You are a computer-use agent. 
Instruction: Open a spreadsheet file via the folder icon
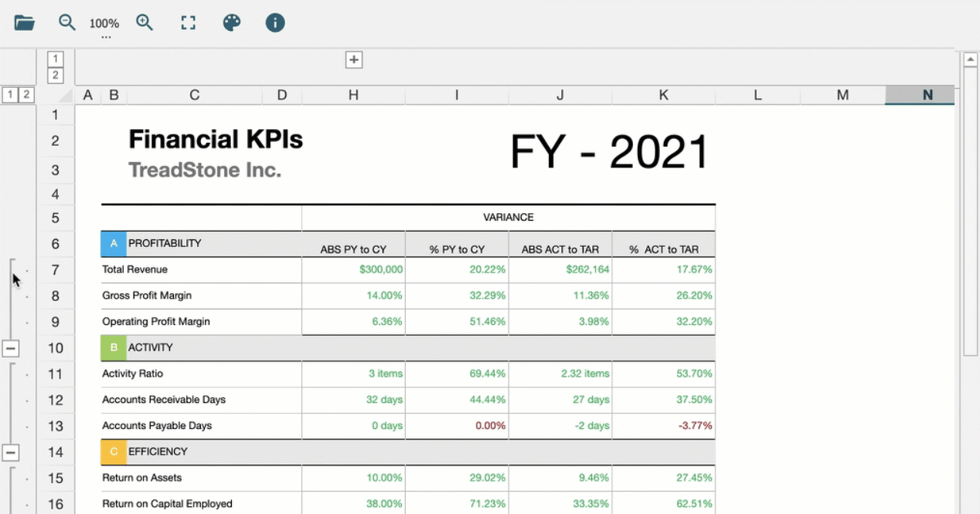point(24,23)
